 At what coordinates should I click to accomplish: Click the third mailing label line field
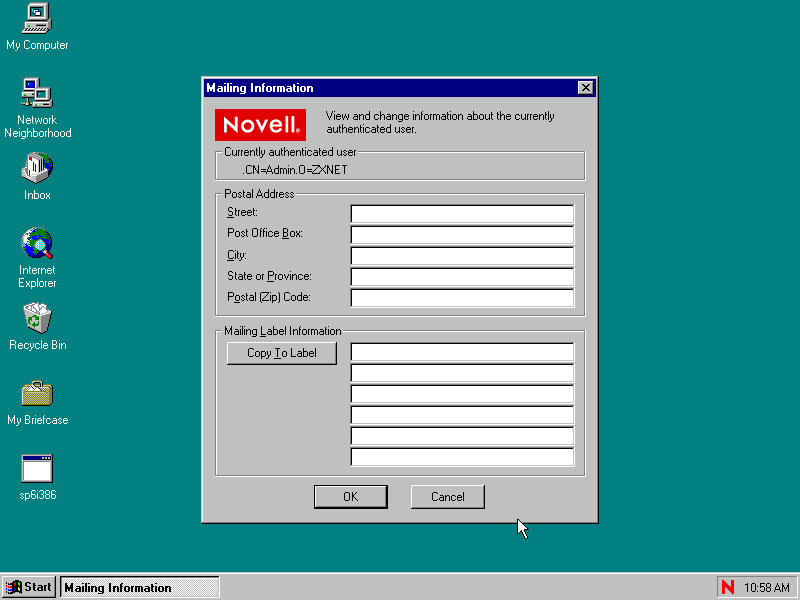coord(462,394)
